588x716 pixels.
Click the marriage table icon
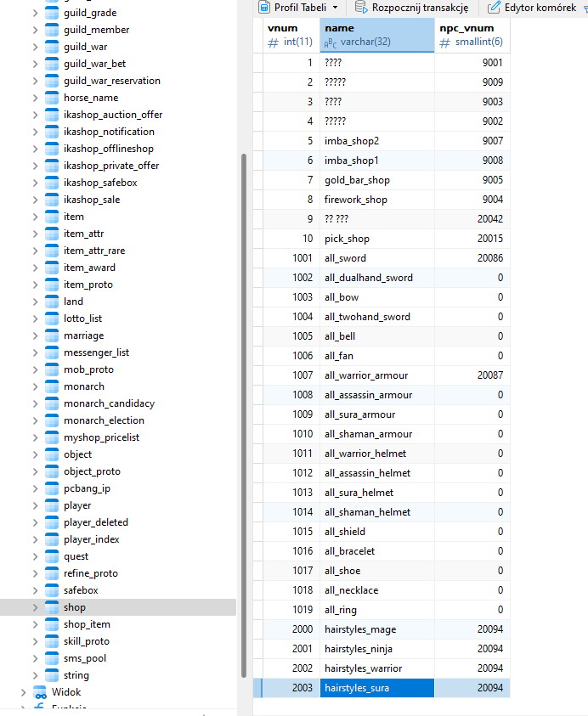tap(52, 336)
